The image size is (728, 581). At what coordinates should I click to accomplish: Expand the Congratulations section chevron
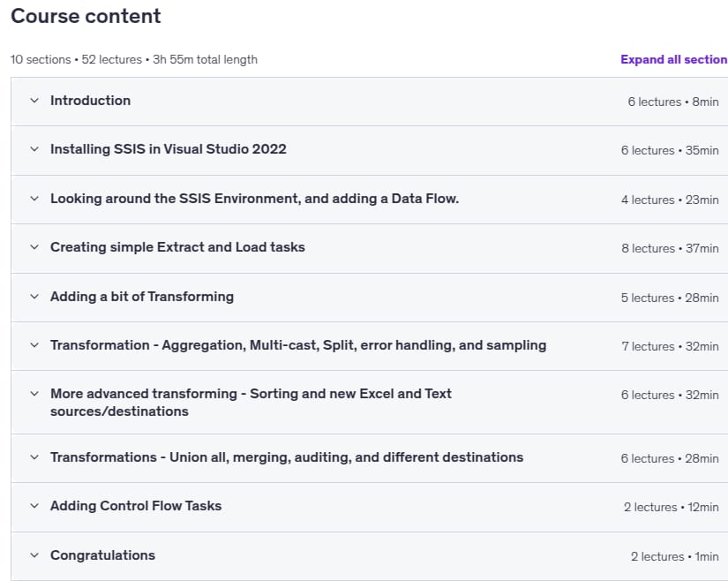(34, 555)
